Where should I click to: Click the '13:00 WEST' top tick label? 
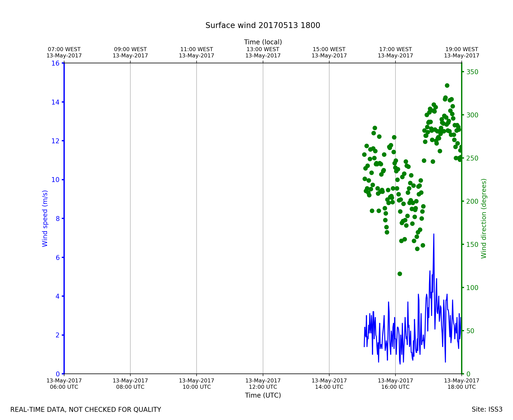263,49
